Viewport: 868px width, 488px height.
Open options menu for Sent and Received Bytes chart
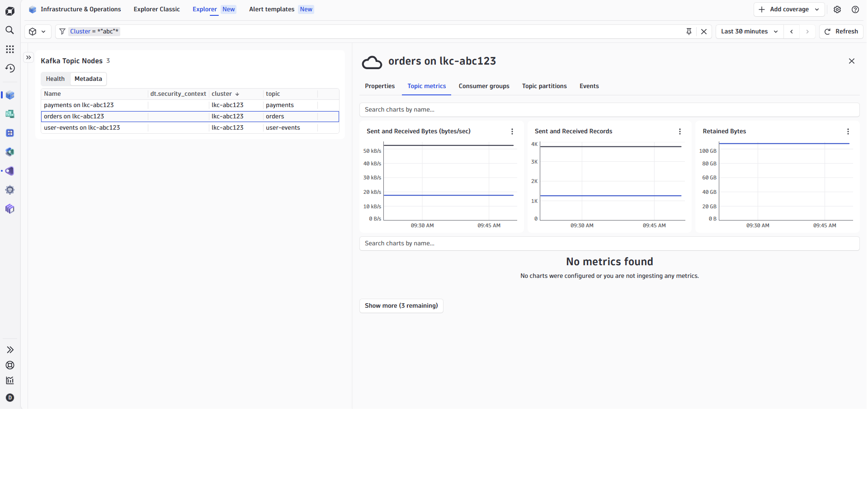[512, 131]
